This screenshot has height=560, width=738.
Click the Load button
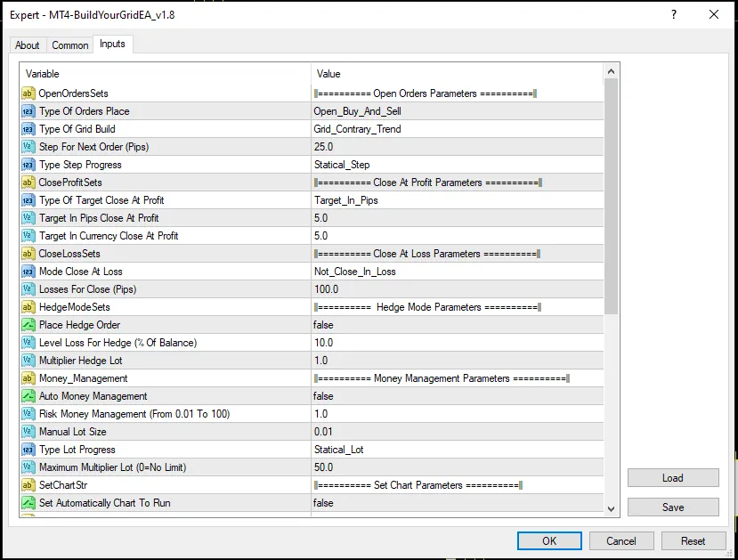[x=672, y=478]
